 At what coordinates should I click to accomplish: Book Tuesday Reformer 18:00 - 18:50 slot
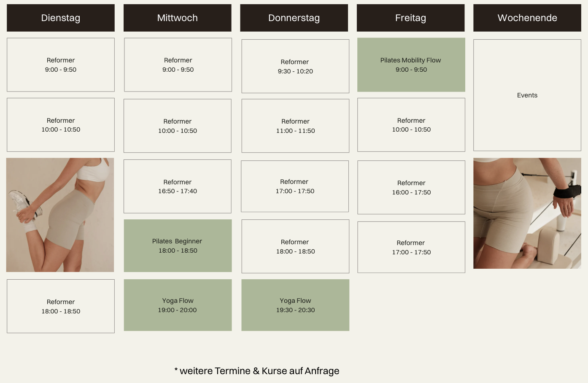[x=61, y=306]
